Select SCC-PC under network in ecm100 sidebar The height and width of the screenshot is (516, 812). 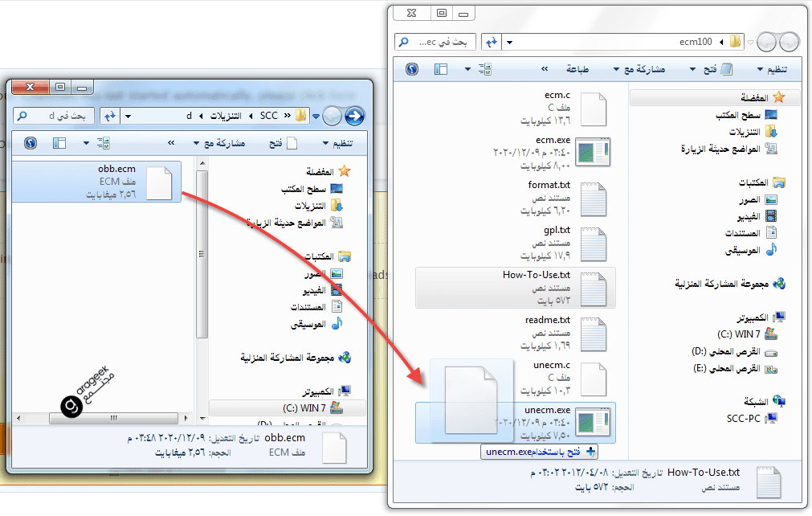(x=744, y=418)
